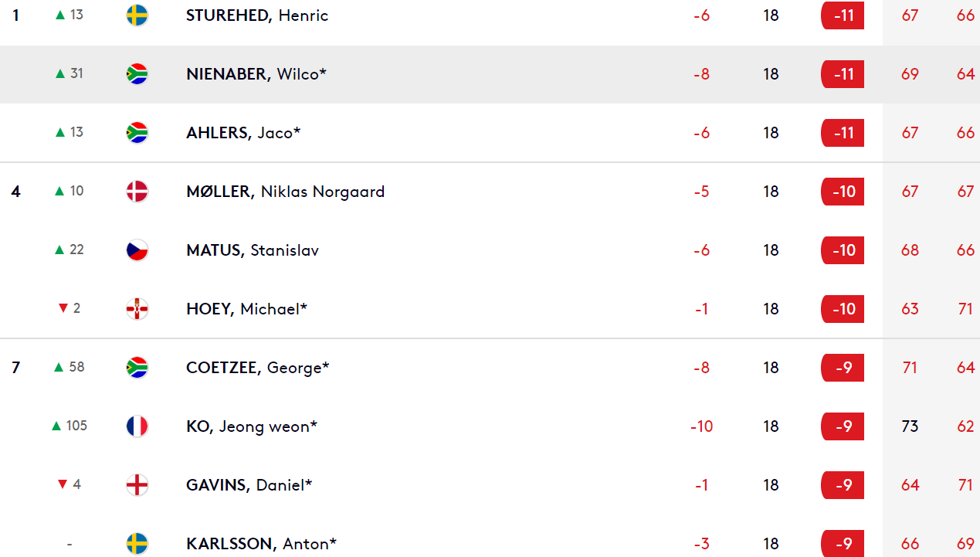Click the French flag next to Ko
This screenshot has height=557, width=980.
tap(137, 426)
